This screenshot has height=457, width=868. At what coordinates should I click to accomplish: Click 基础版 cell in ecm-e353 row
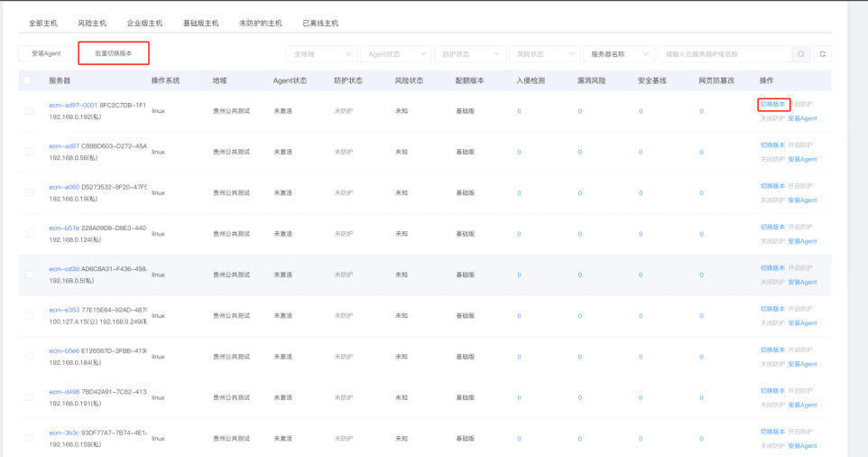point(466,316)
